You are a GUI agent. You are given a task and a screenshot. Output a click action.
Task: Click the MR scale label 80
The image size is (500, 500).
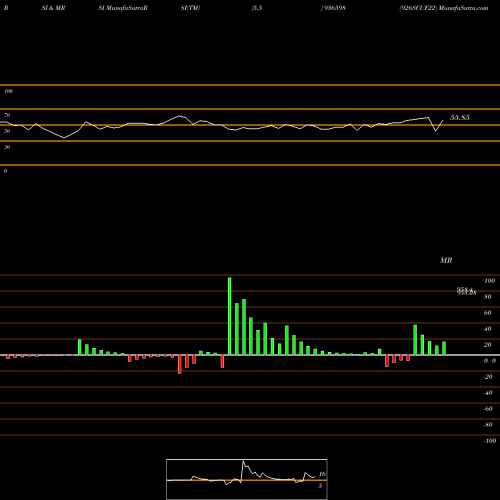[488, 297]
